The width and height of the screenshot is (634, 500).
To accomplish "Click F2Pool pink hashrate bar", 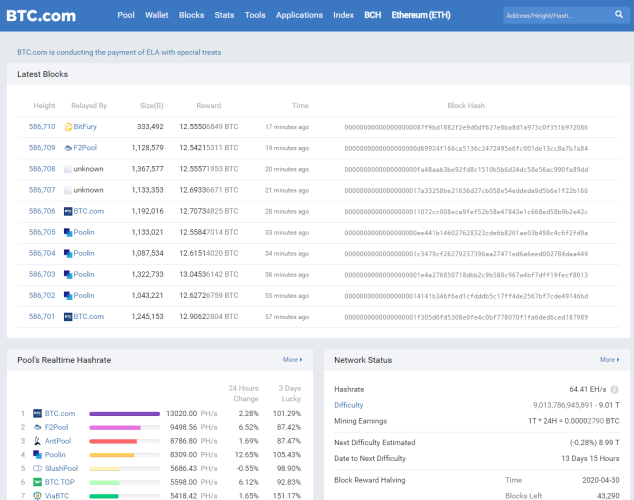I will [x=115, y=427].
